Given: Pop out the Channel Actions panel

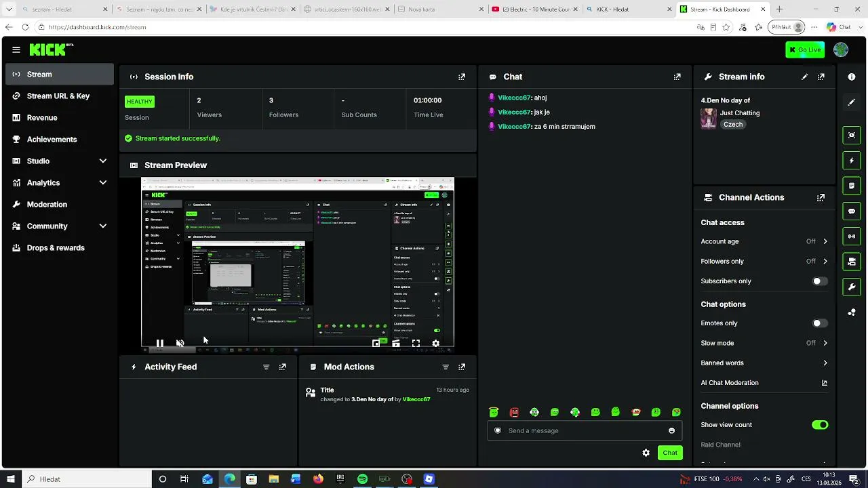Looking at the screenshot, I should coord(821,198).
